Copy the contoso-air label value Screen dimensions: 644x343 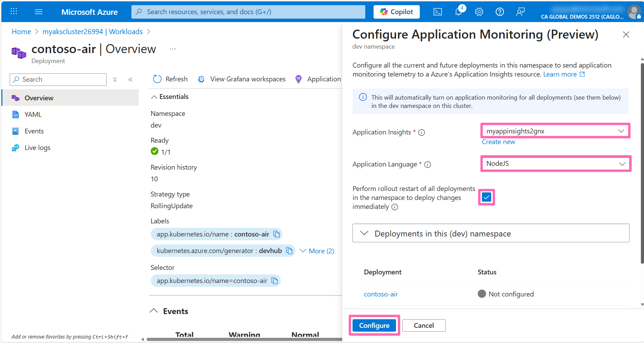tap(276, 234)
